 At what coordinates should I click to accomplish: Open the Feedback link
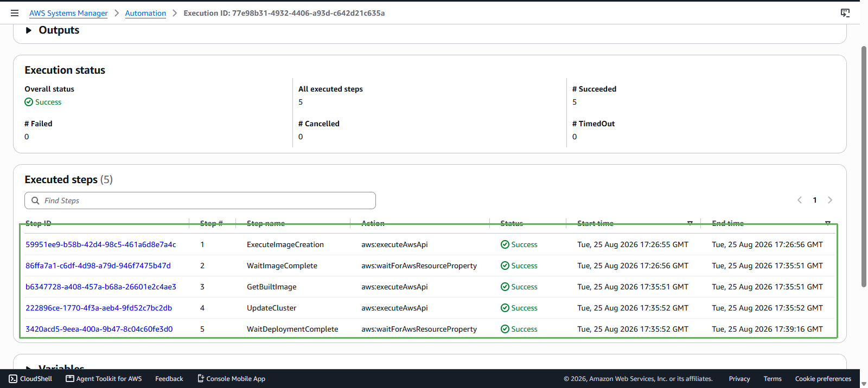coord(169,379)
